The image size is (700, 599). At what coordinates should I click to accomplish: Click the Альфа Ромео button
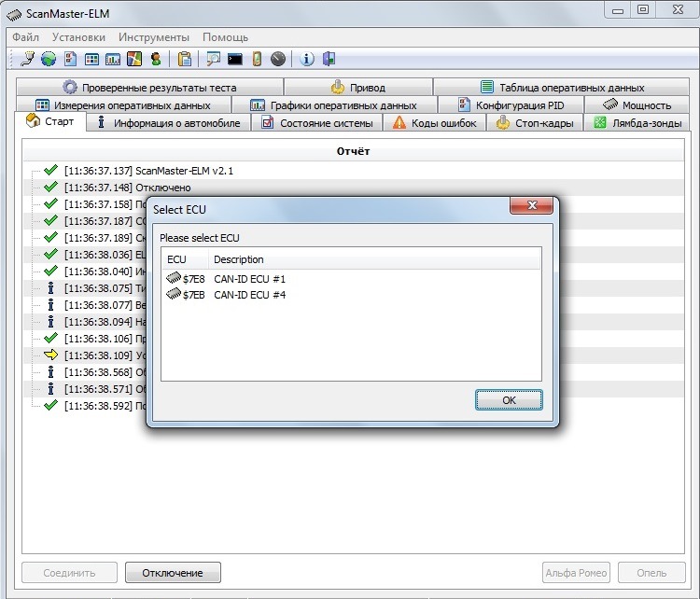click(576, 573)
